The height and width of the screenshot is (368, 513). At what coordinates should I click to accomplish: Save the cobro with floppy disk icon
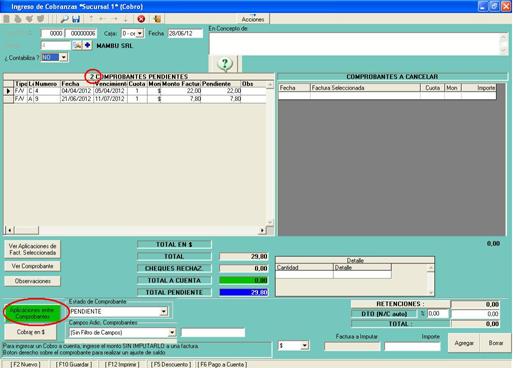76,19
